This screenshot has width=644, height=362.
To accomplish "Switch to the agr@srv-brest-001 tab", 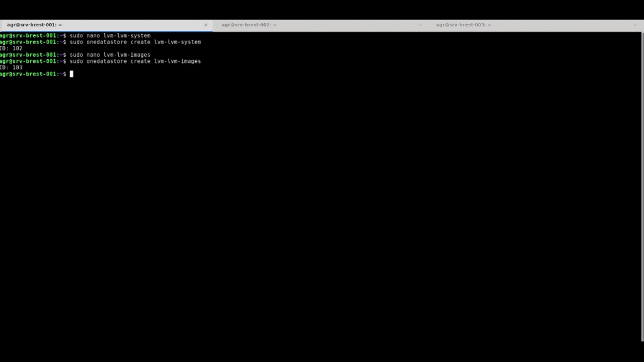I will [x=106, y=25].
